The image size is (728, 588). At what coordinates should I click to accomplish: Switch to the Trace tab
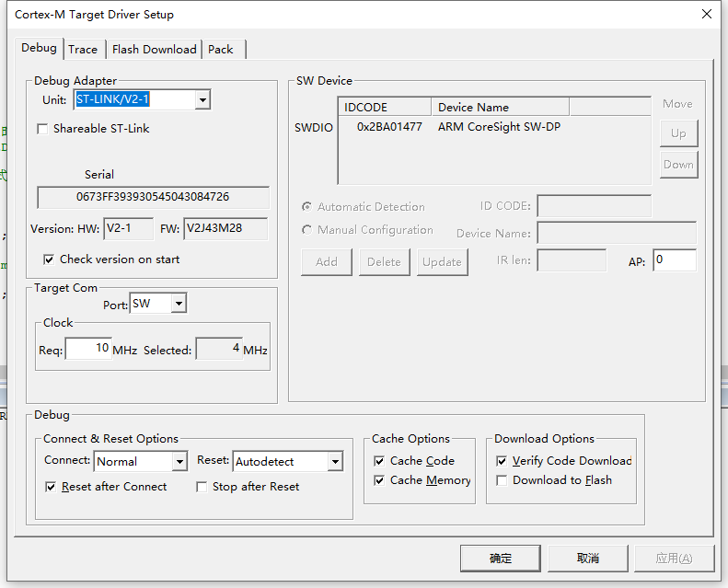pos(83,50)
